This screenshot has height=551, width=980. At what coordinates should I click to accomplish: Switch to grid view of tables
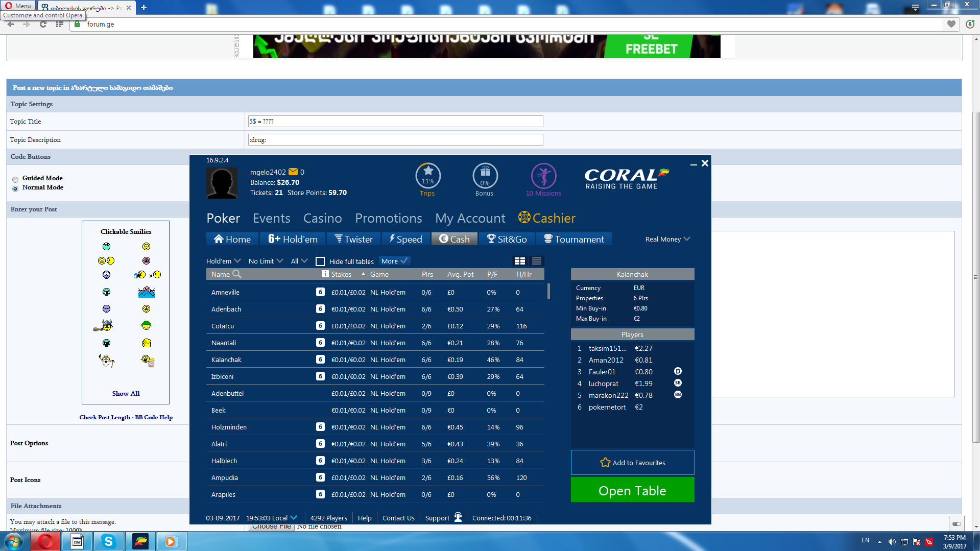click(520, 261)
